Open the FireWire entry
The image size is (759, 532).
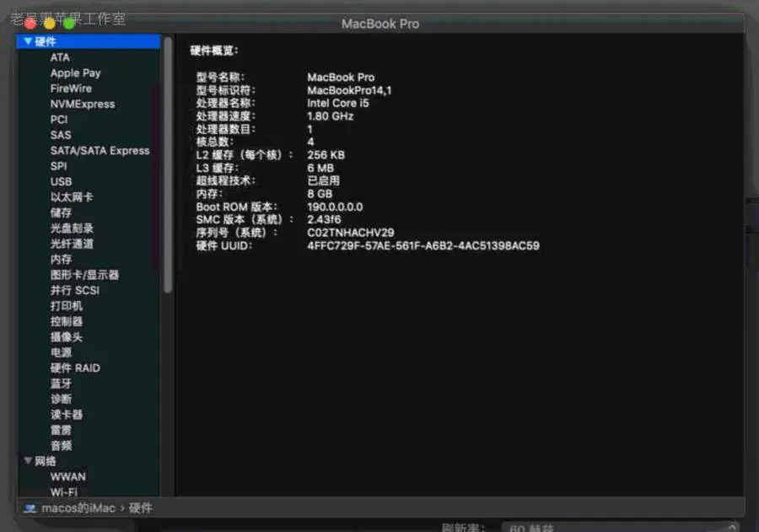[71, 89]
